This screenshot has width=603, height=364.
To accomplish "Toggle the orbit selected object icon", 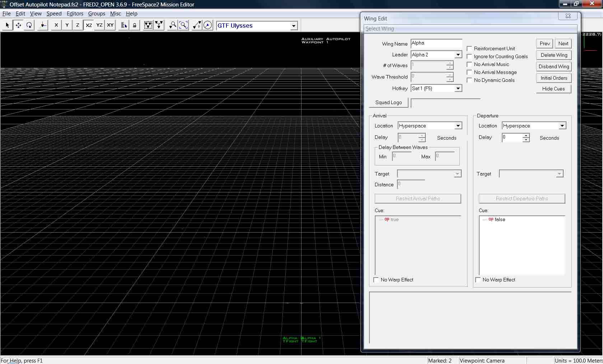I will 208,25.
